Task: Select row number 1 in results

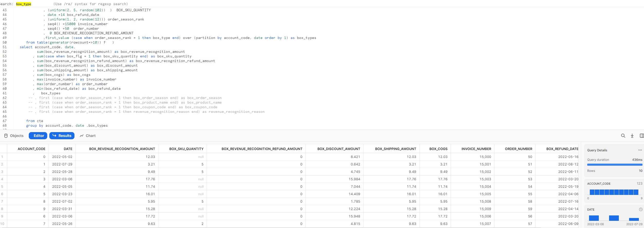Action: pyautogui.click(x=2, y=157)
